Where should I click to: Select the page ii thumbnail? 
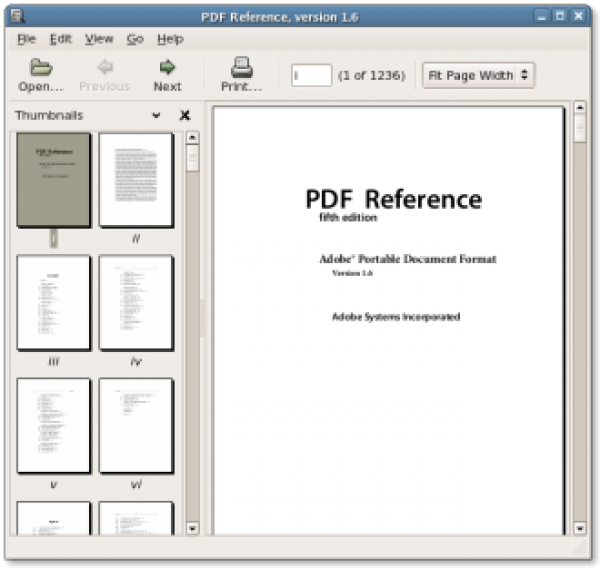pos(136,180)
